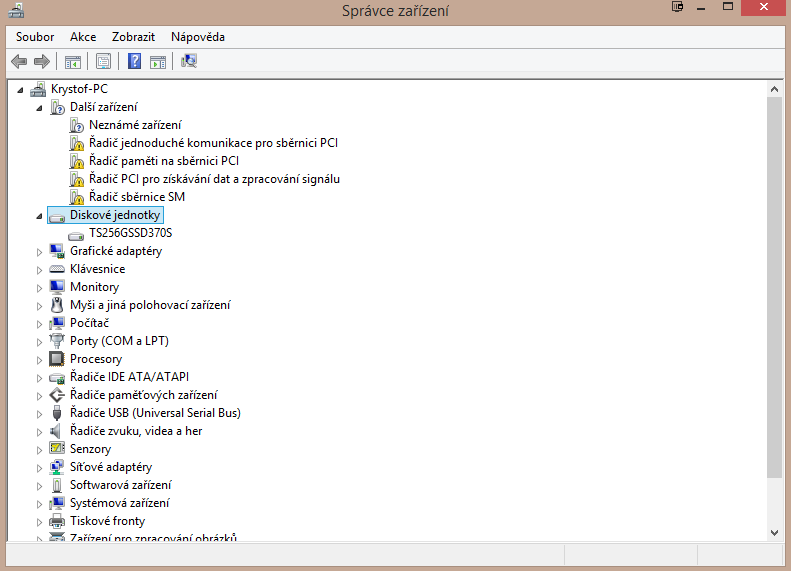The image size is (791, 571).
Task: Toggle the console tree pane toolbar icon
Action: pyautogui.click(x=73, y=62)
